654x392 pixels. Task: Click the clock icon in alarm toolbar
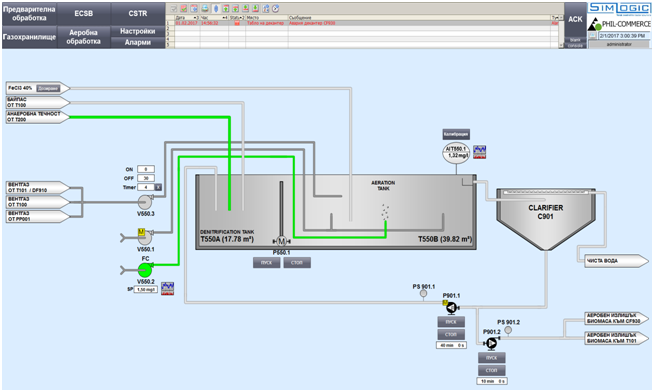click(276, 8)
